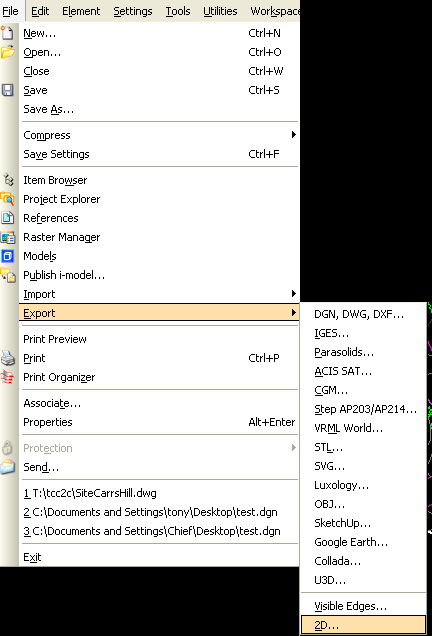Click the Send envelope icon
This screenshot has height=636, width=432.
pyautogui.click(x=8, y=467)
